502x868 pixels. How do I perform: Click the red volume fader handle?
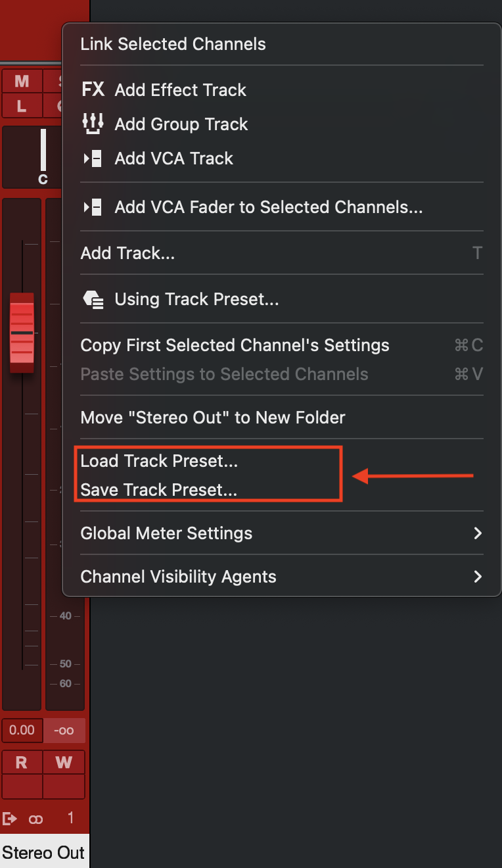pos(22,333)
